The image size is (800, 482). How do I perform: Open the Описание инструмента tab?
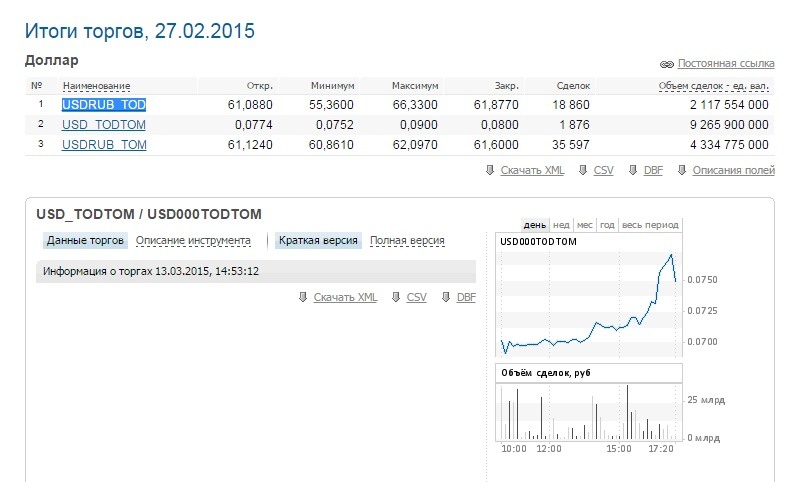[x=193, y=240]
